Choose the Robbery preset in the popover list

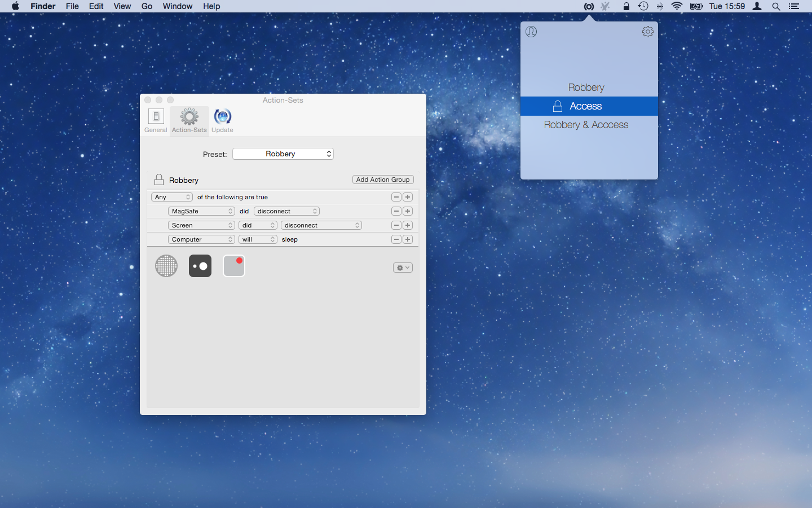[586, 87]
